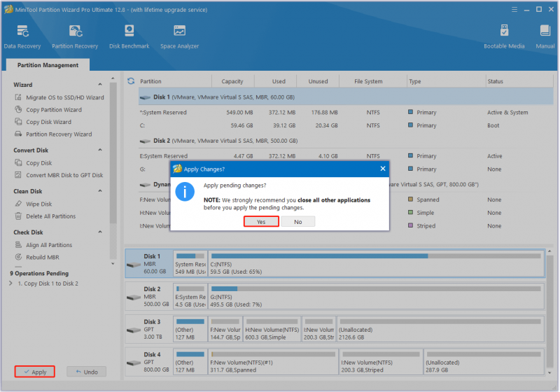Collapse the Check Disk section
This screenshot has width=560, height=392.
coord(100,232)
